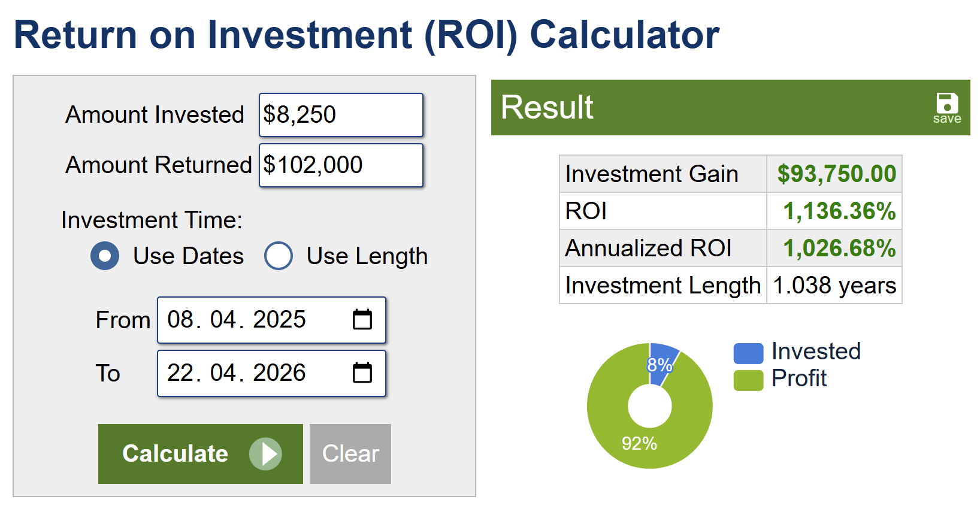
Task: Click the From date field
Action: point(252,320)
